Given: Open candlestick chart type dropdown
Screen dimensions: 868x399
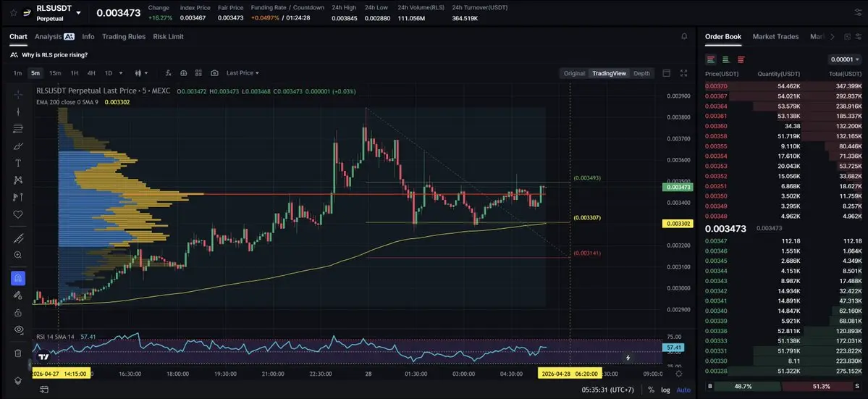Looking at the screenshot, I should pyautogui.click(x=141, y=73).
